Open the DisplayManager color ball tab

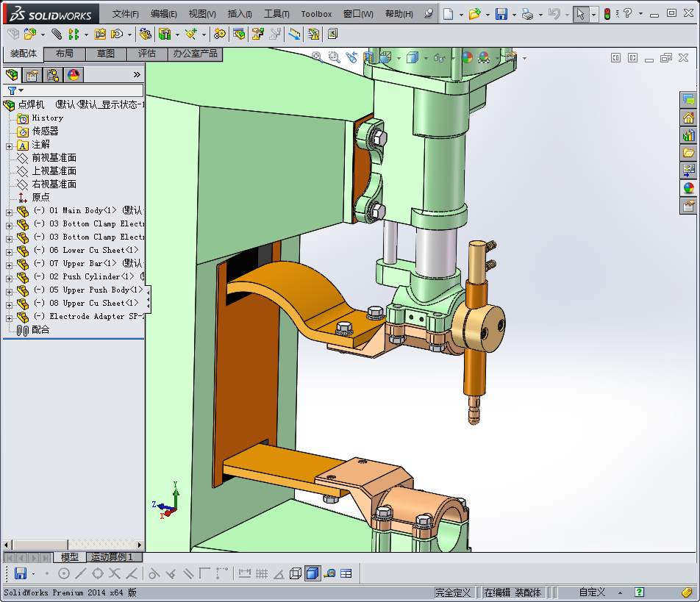74,75
